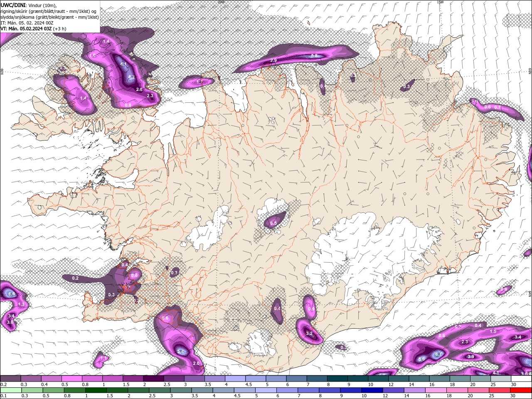
Task: Click the deep navy swatch labeled 10 in lower legend
Action: [x=373, y=390]
